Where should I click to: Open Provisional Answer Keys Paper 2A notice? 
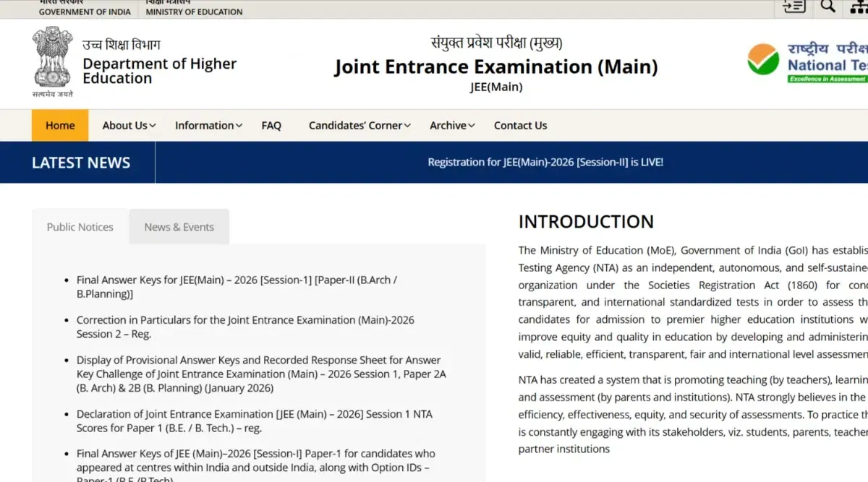click(258, 374)
